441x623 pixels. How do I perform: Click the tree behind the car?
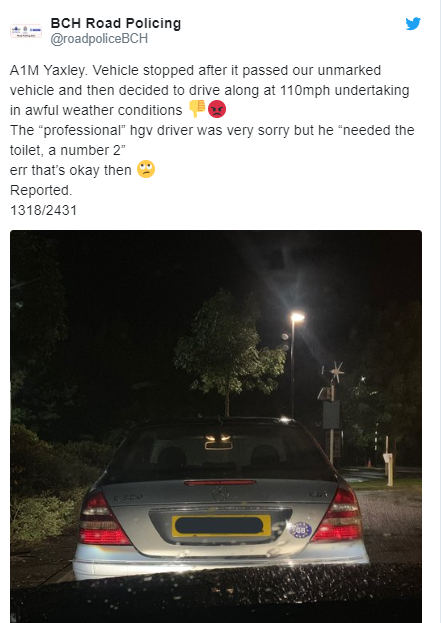(229, 350)
